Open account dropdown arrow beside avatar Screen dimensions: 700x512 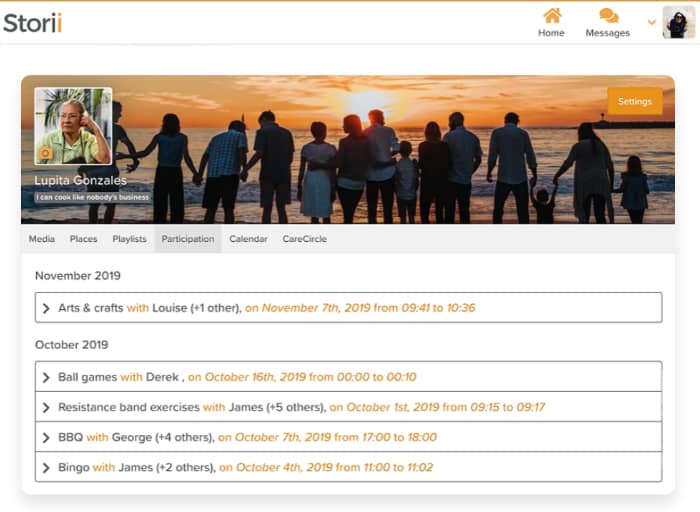652,22
